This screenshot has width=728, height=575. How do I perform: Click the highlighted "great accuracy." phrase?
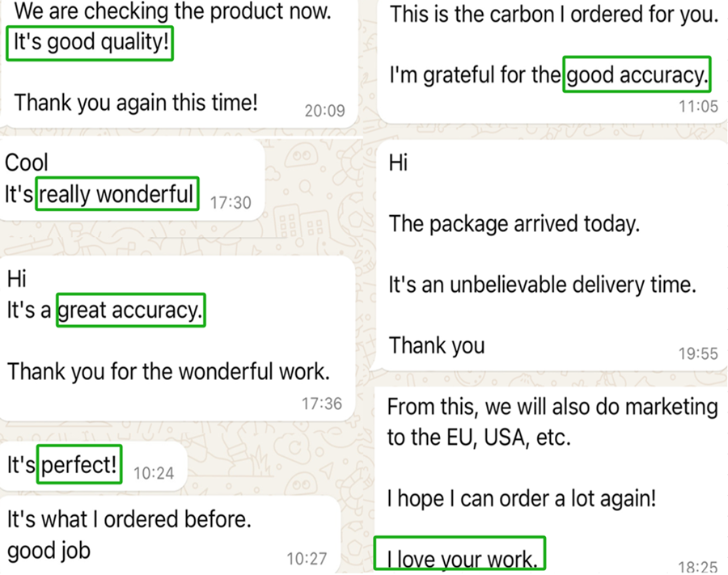(131, 310)
